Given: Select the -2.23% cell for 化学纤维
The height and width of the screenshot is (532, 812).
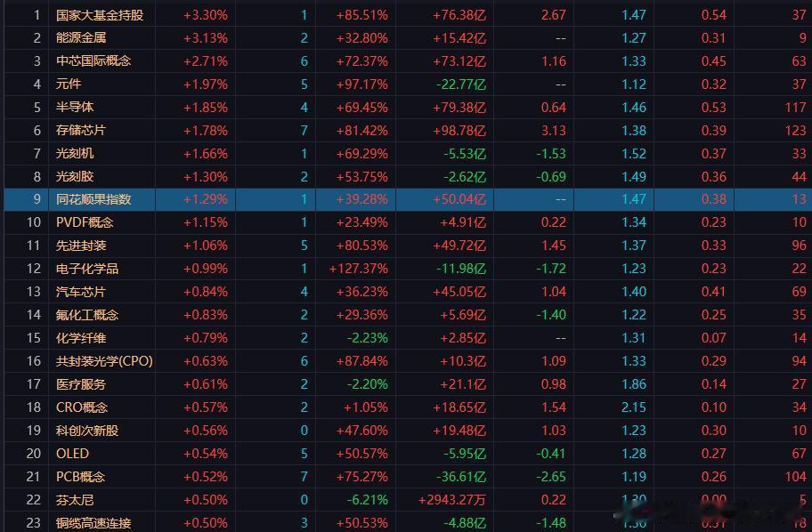Looking at the screenshot, I should click(x=367, y=338).
